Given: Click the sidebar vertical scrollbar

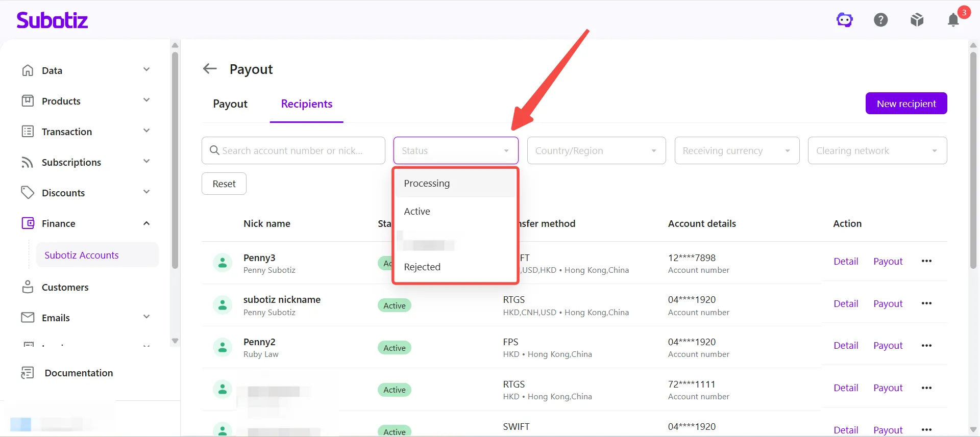Looking at the screenshot, I should pos(175,160).
